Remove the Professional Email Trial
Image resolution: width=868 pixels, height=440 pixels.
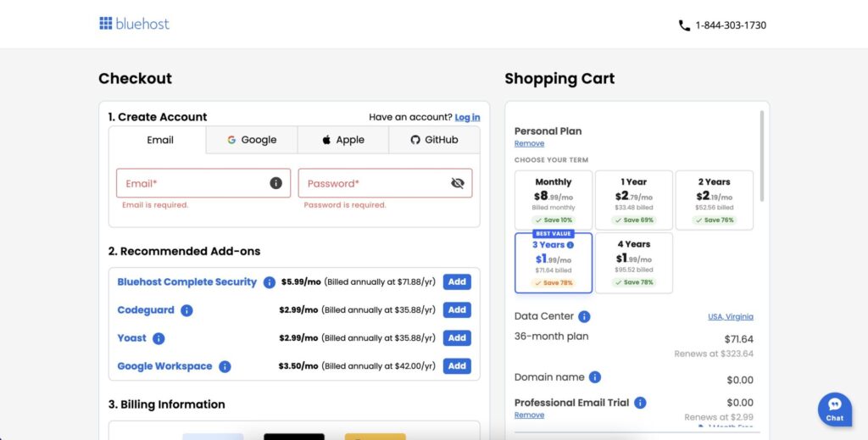529,415
